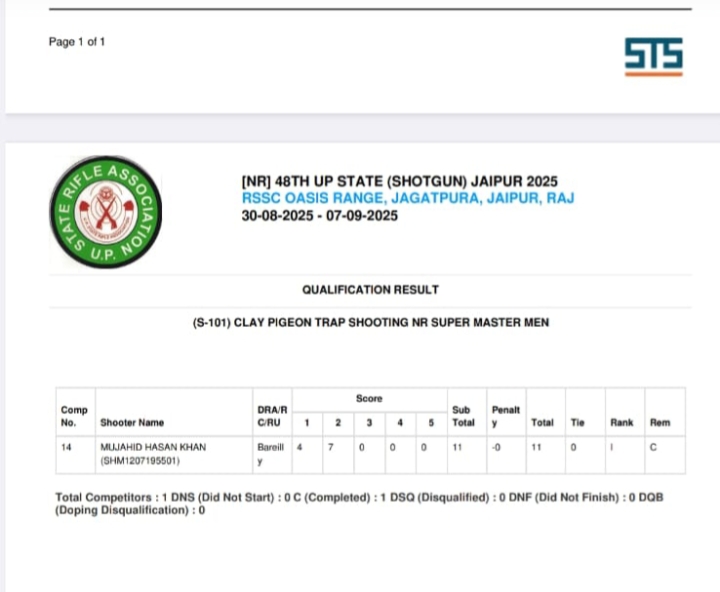This screenshot has height=592, width=720.
Task: Click the "Sub Total" column header
Action: click(x=463, y=416)
